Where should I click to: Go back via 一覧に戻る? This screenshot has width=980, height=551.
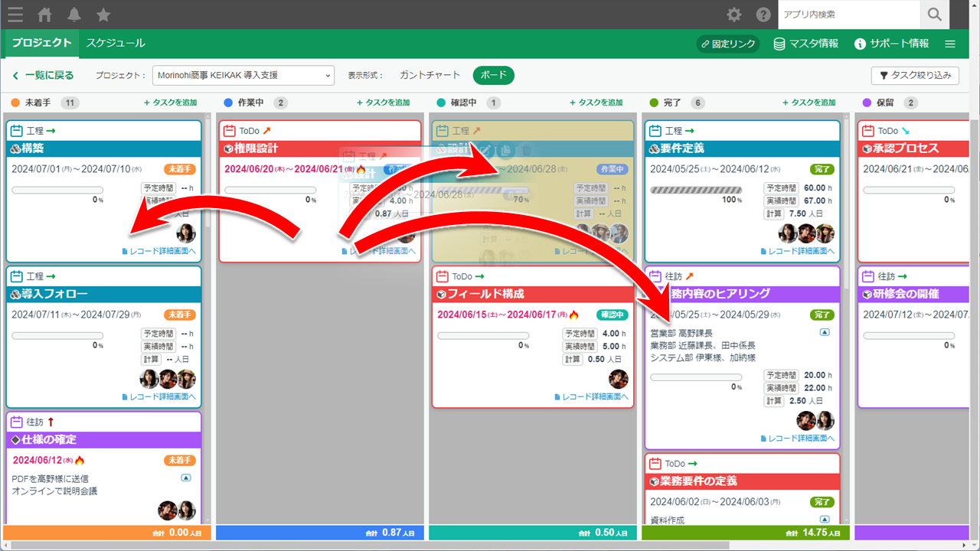pyautogui.click(x=43, y=75)
